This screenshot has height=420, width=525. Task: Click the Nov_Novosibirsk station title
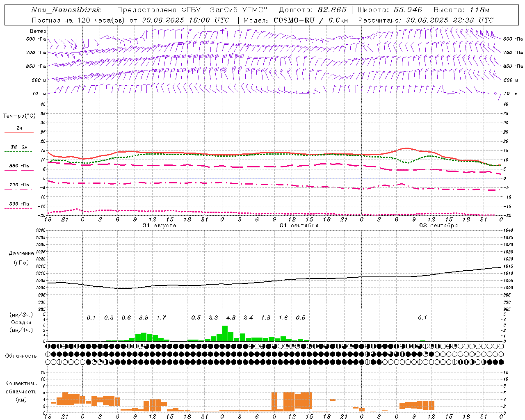[x=66, y=10]
